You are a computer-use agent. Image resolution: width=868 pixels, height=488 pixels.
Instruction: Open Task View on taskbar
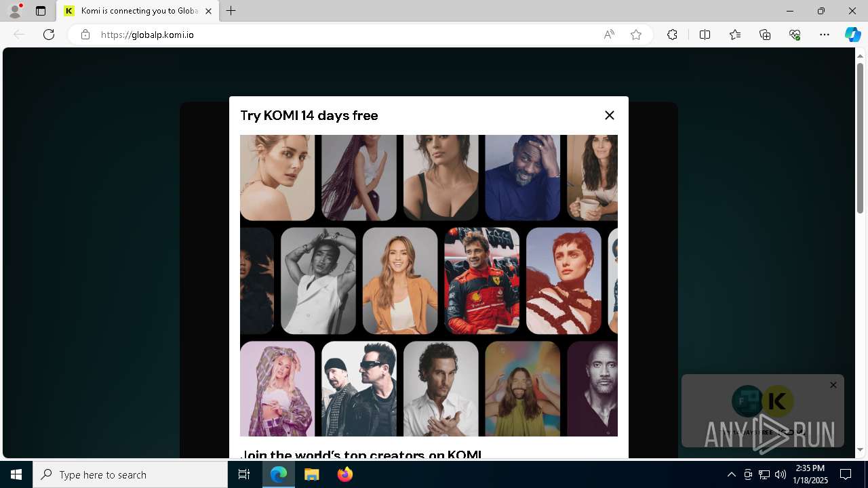(x=244, y=474)
